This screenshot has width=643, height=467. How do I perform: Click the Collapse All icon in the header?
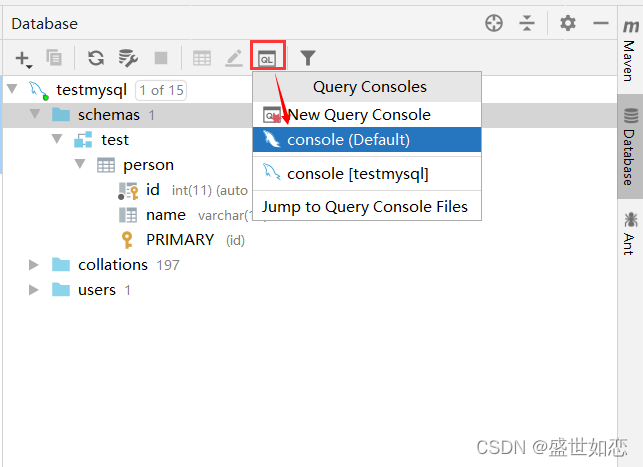pos(527,23)
